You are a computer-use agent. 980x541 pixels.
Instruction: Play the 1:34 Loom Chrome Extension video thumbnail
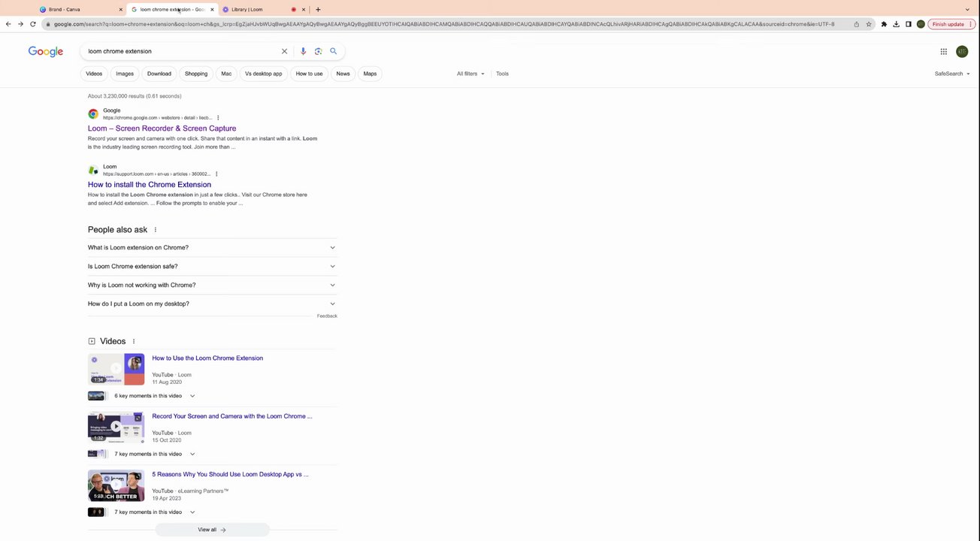pyautogui.click(x=116, y=369)
